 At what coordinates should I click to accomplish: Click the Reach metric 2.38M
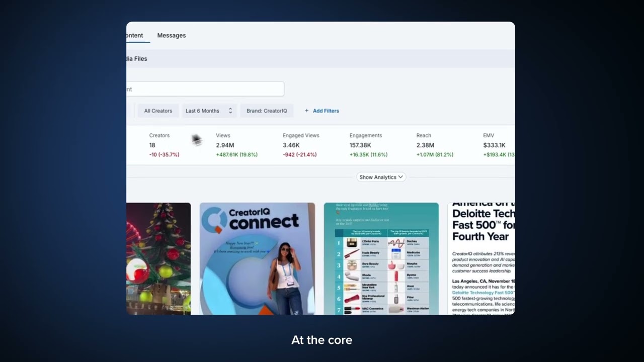coord(425,145)
